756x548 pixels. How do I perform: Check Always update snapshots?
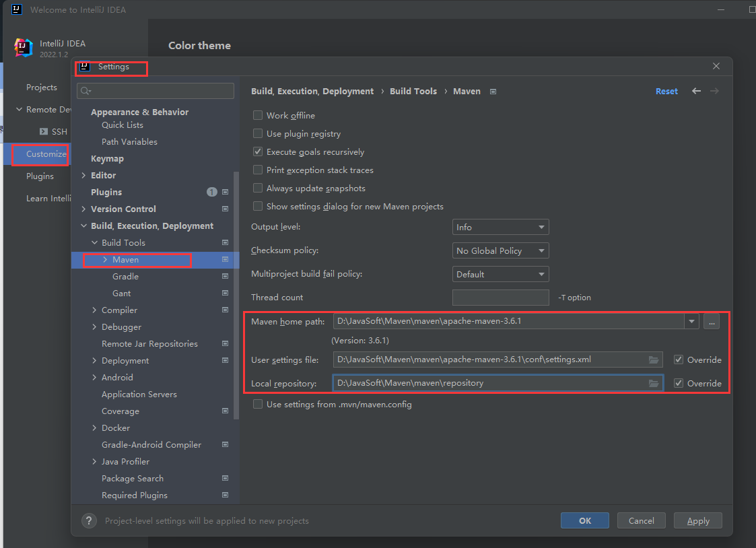click(x=258, y=188)
